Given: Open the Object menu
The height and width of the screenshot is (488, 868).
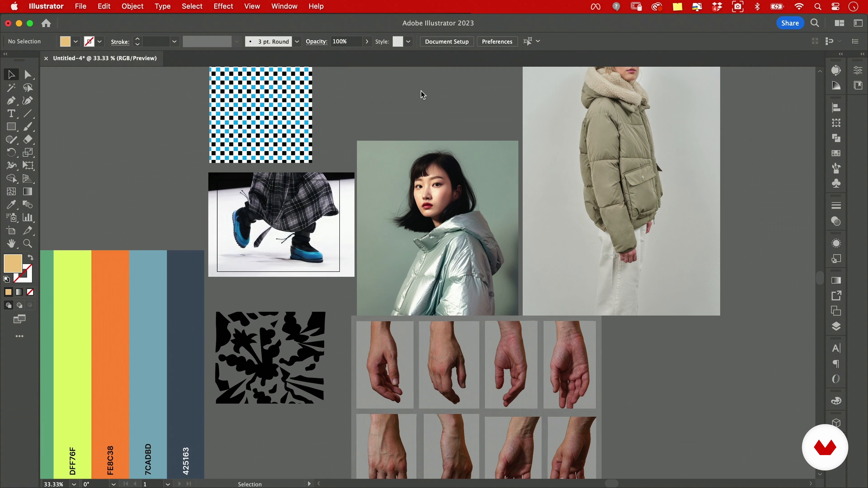Looking at the screenshot, I should tap(132, 6).
